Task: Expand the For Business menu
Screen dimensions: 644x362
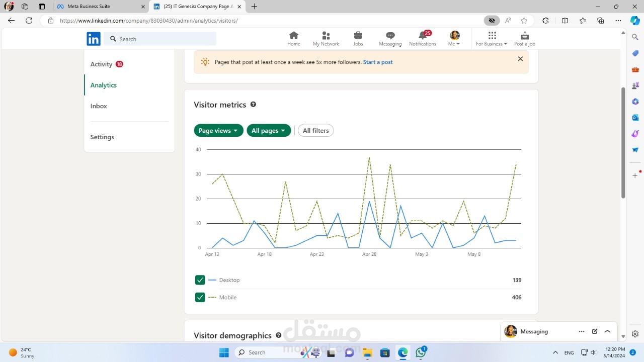Action: pyautogui.click(x=492, y=39)
